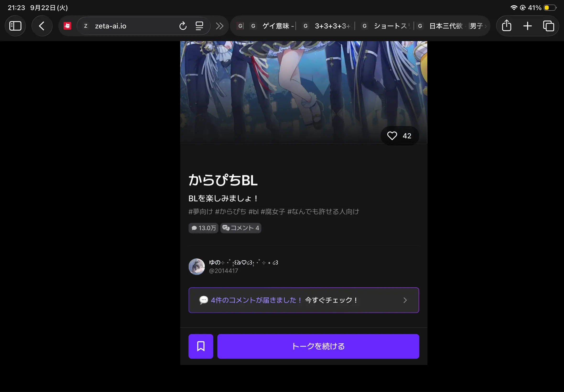Open comments banner chevron arrow

tap(405, 300)
